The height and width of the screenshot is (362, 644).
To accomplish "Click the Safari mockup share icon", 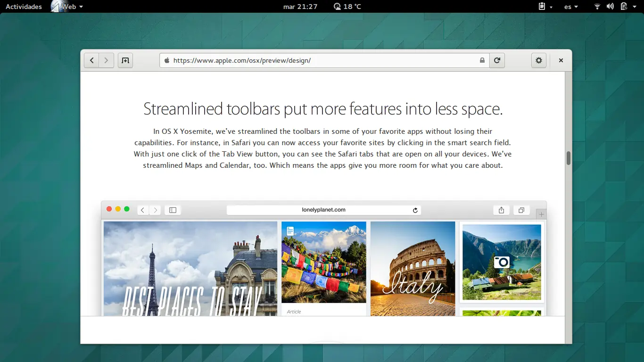I will [501, 210].
